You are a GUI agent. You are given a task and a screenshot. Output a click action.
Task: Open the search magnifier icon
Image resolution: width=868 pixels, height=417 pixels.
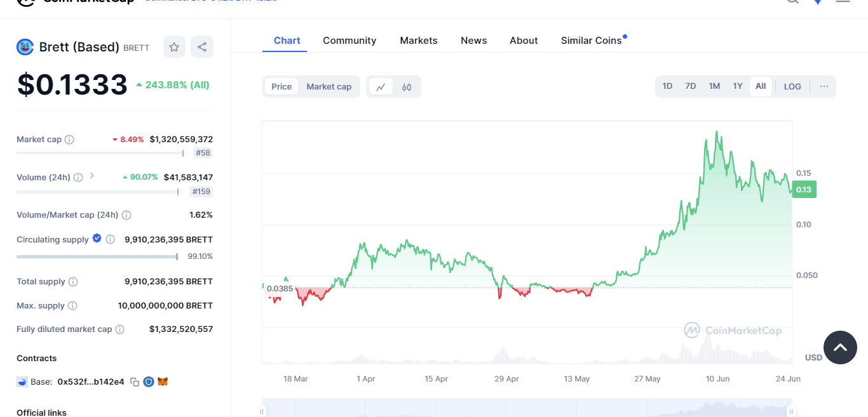pyautogui.click(x=792, y=2)
